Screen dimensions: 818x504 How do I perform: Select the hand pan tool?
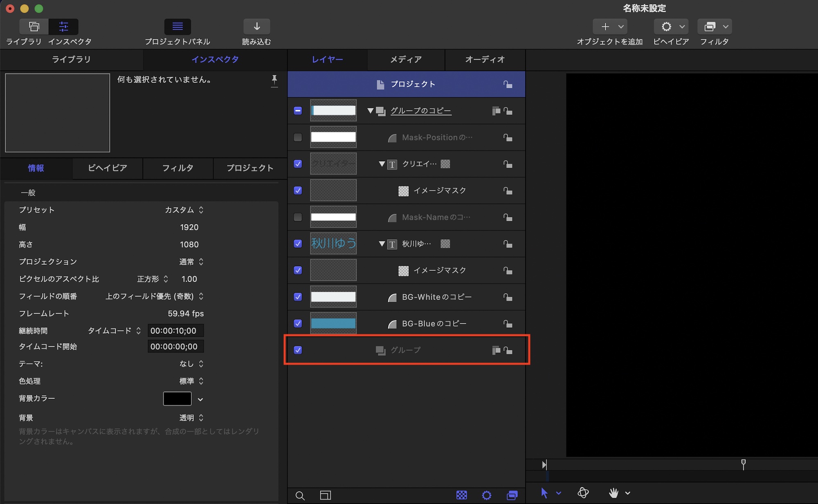point(613,493)
